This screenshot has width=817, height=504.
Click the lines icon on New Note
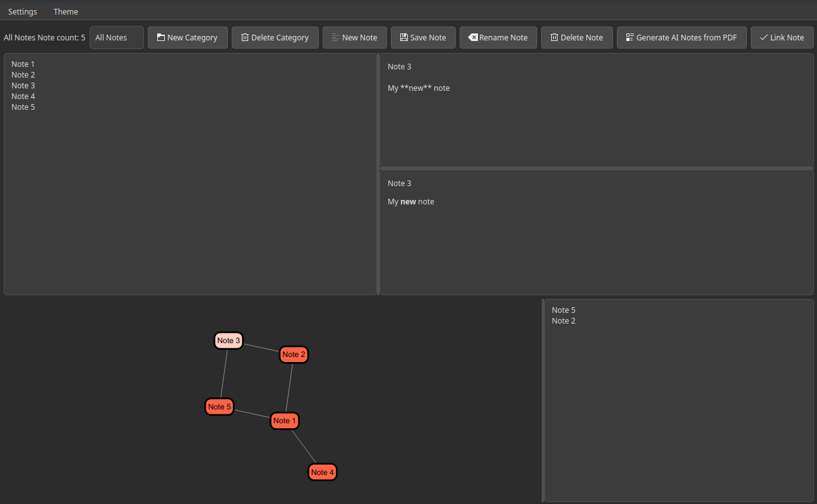pyautogui.click(x=336, y=38)
